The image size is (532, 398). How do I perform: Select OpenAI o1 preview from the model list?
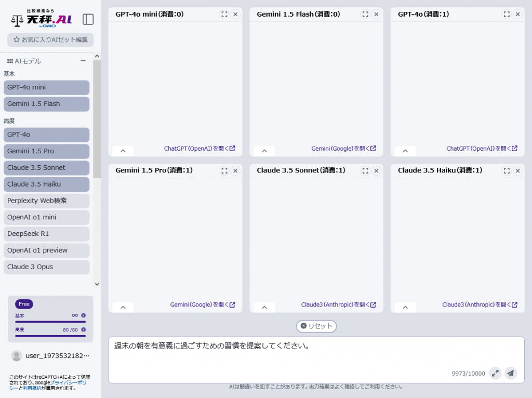tap(46, 250)
